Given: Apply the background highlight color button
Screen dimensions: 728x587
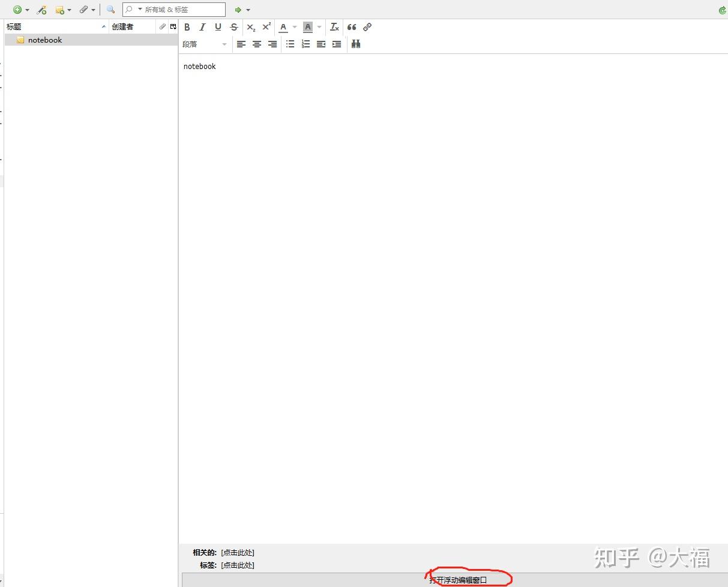Looking at the screenshot, I should click(x=308, y=27).
